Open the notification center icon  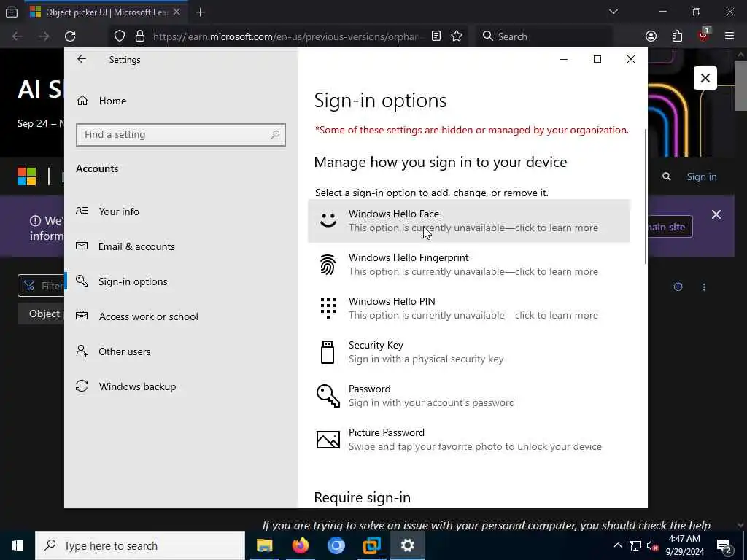pos(724,546)
